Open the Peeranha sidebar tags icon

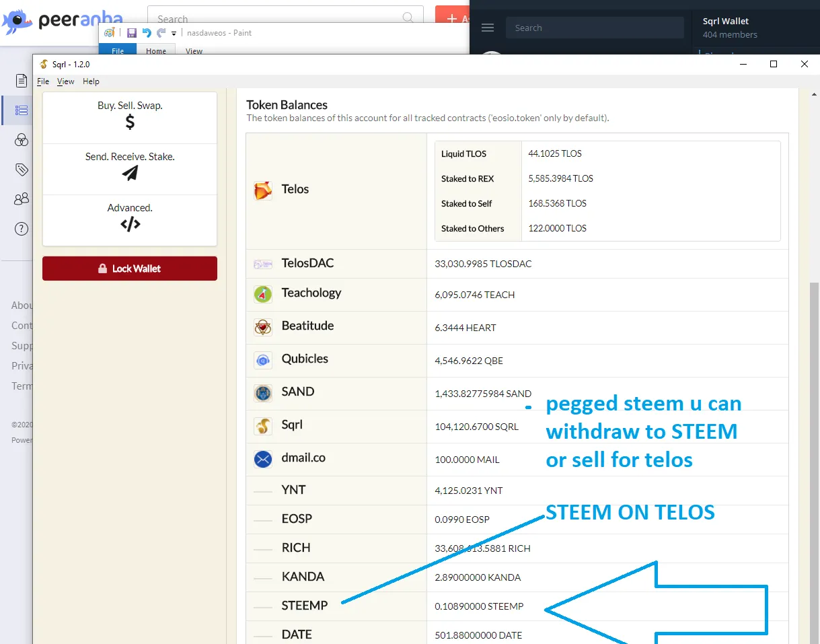(22, 170)
